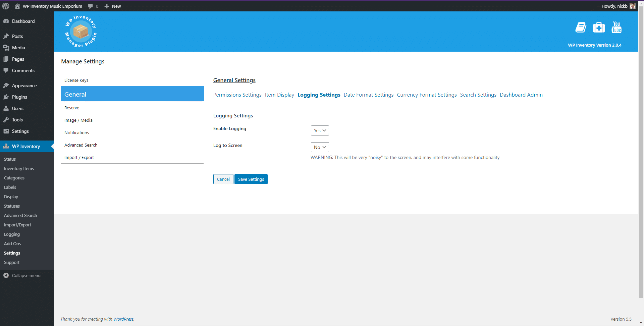Click the Comments icon in sidebar

6,70
